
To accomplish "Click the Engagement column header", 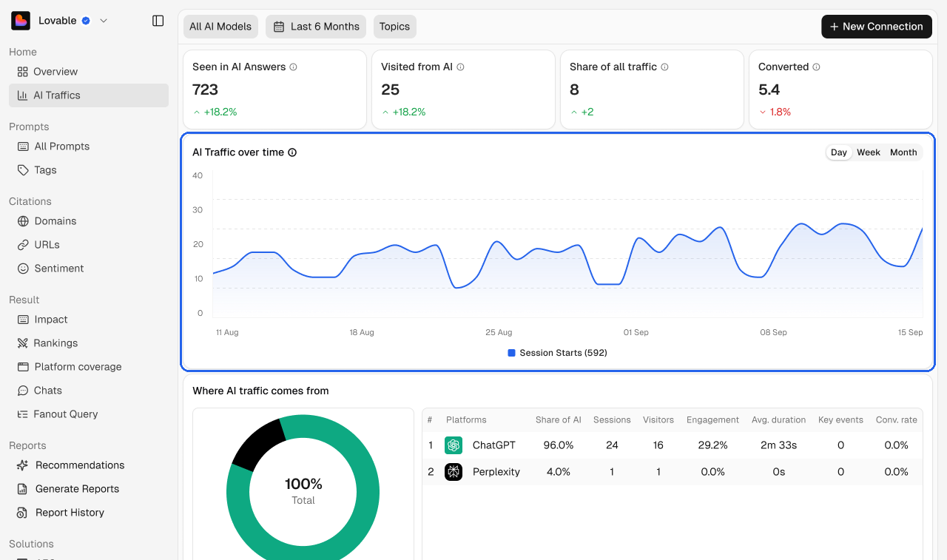I will (x=712, y=420).
